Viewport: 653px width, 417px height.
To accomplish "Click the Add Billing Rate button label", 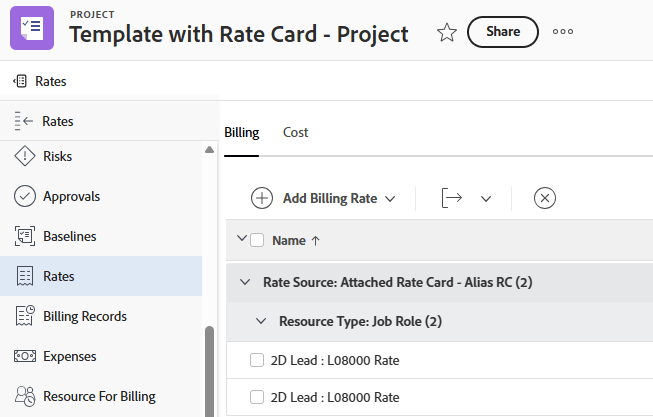I will tap(330, 198).
